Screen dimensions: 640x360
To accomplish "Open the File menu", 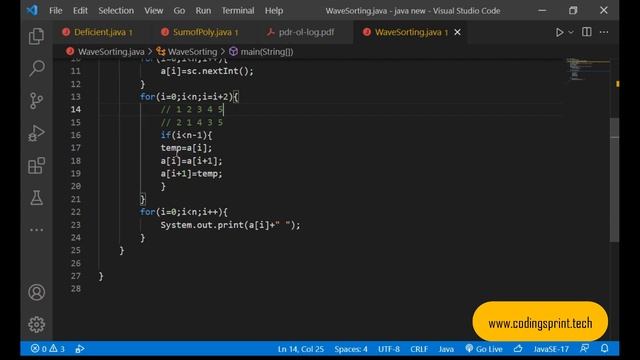I will [x=56, y=11].
